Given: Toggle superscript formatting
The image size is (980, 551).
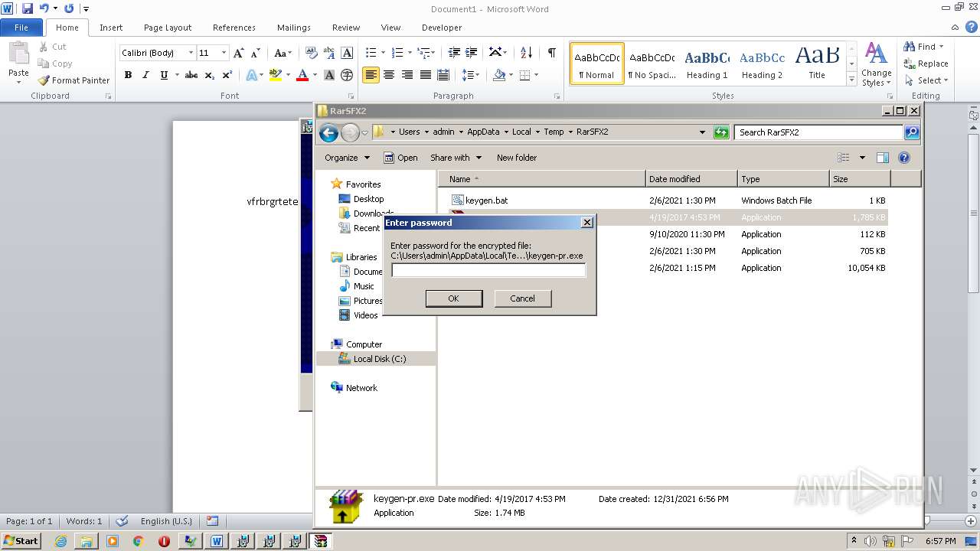Looking at the screenshot, I should tap(227, 75).
